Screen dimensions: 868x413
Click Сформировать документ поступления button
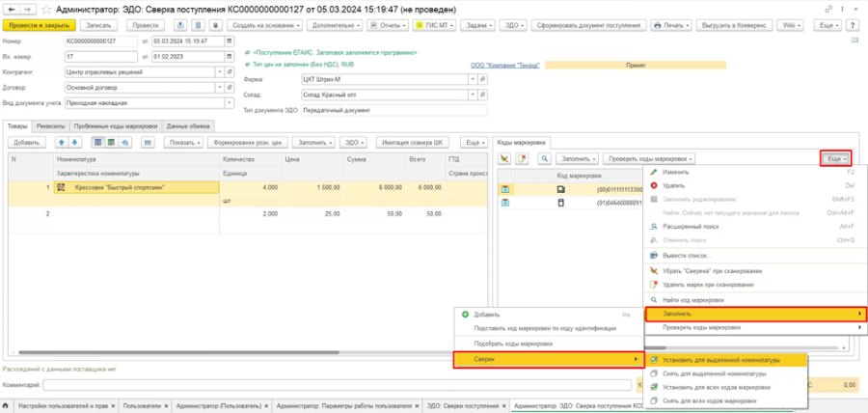click(589, 25)
